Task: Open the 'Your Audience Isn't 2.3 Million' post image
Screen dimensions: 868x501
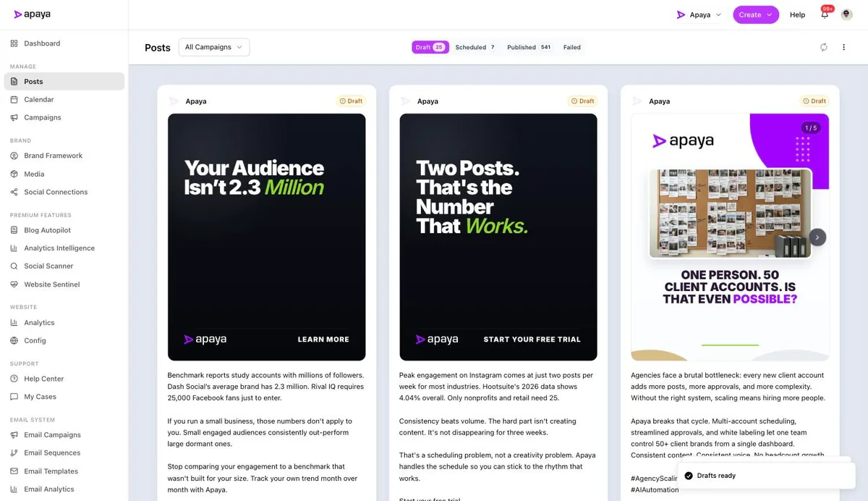Action: click(x=267, y=237)
